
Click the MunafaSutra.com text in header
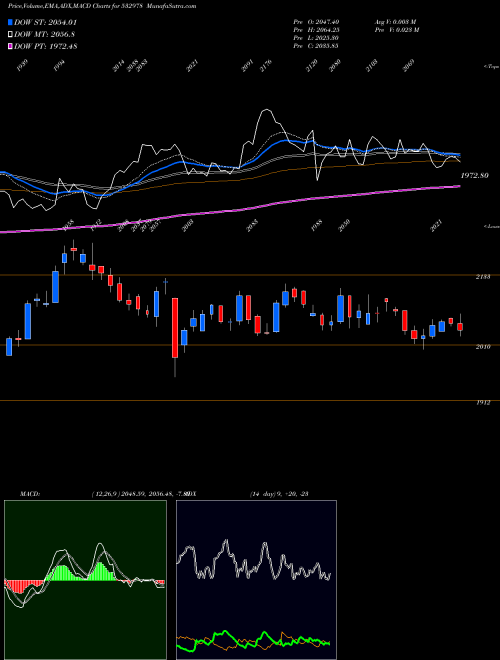pos(173,6)
